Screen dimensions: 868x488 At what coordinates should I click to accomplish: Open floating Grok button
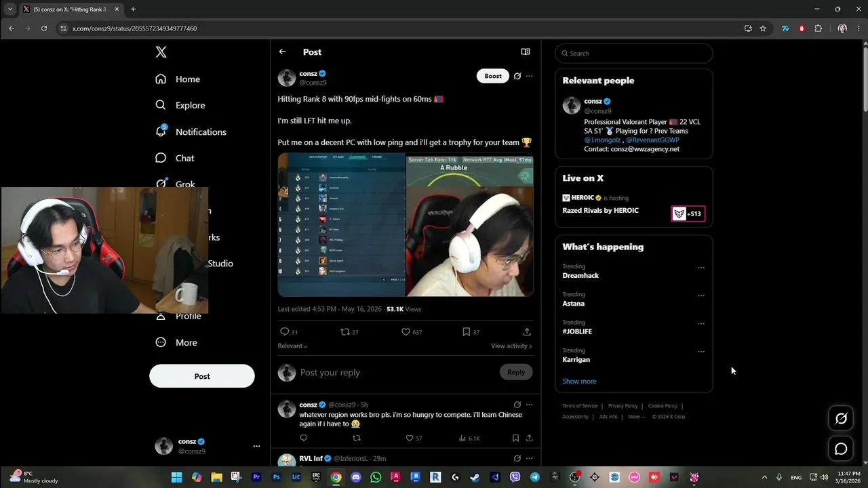(x=841, y=419)
